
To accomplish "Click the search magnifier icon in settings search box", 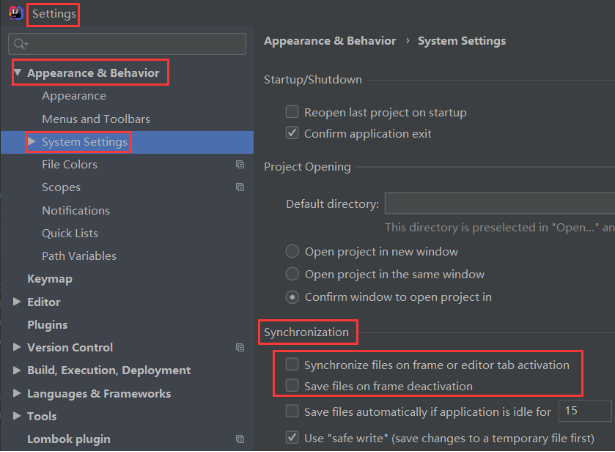I will 20,44.
